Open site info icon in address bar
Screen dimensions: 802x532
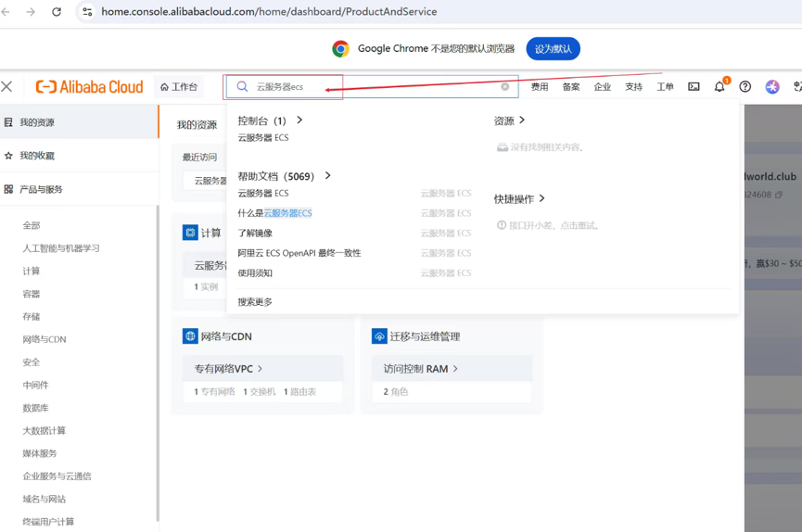coord(87,11)
